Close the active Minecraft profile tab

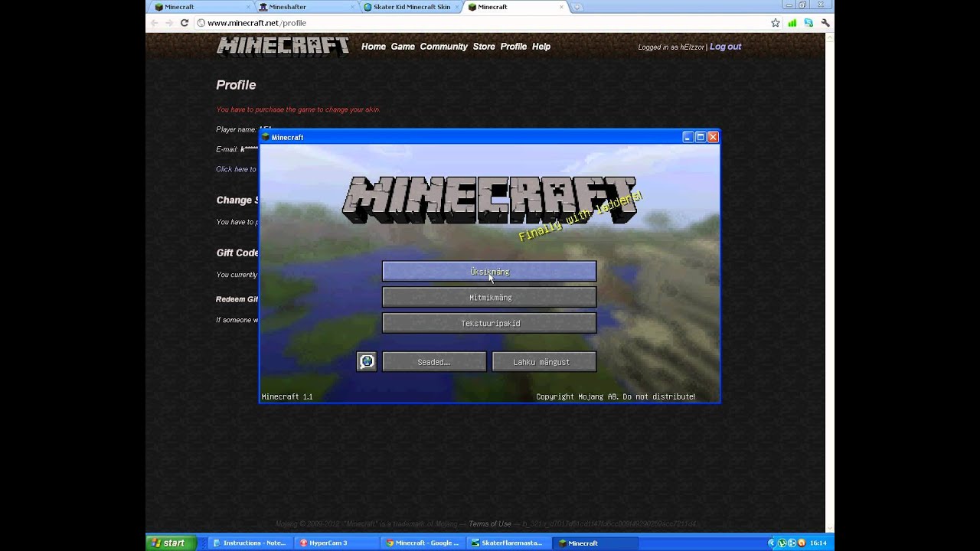point(561,7)
